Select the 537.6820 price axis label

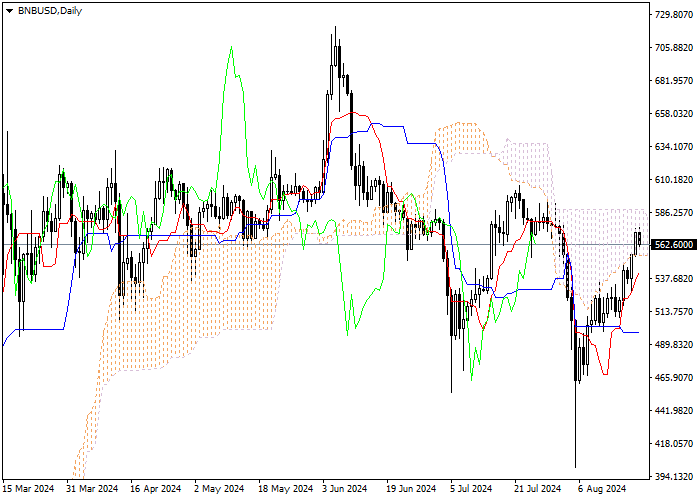(x=674, y=279)
